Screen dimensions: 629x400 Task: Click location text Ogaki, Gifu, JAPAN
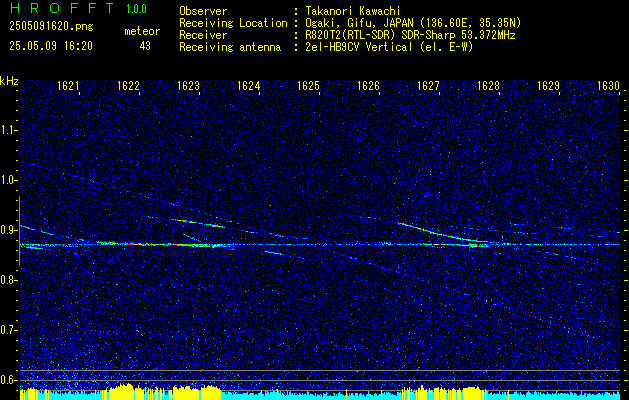pyautogui.click(x=362, y=23)
